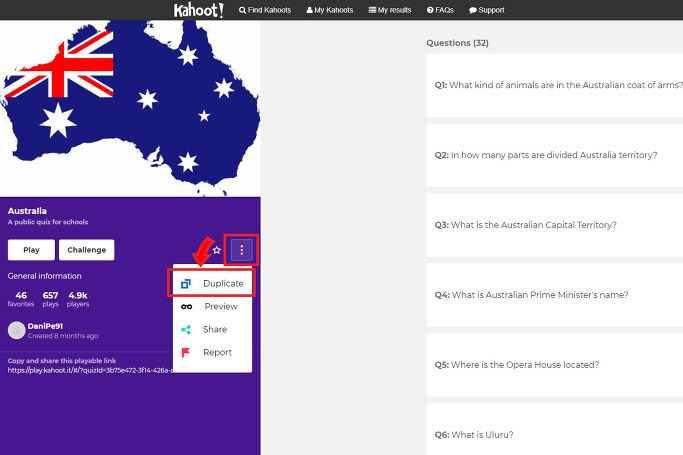Open the FAQs link

[x=440, y=10]
